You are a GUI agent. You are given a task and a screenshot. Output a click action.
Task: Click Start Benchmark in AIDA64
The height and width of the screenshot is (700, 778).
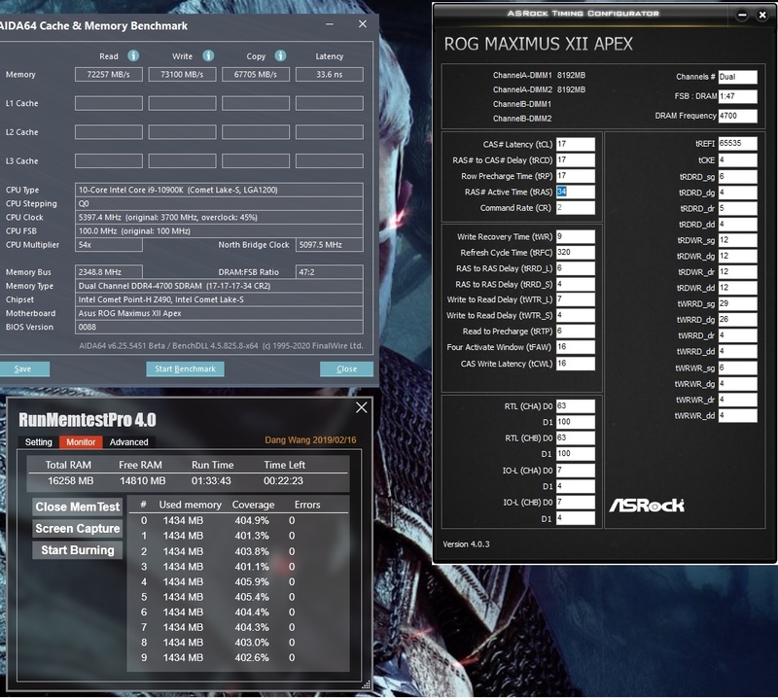pos(185,368)
